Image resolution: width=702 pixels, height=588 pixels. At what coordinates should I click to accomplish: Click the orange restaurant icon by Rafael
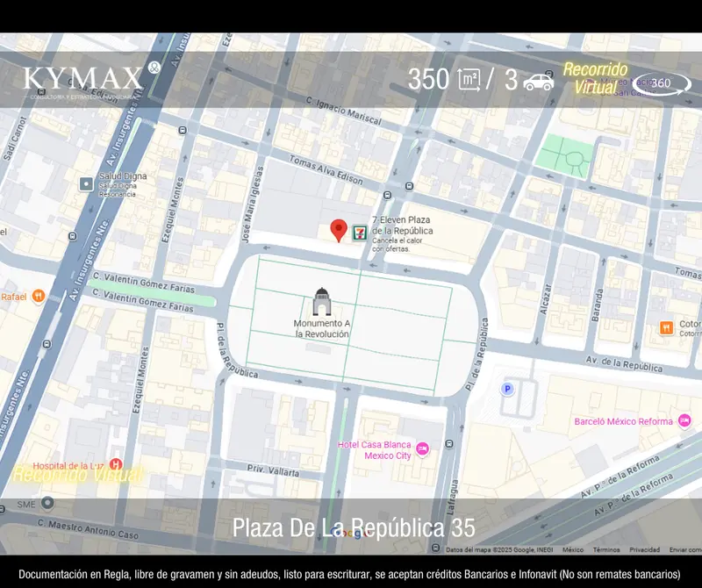(39, 297)
